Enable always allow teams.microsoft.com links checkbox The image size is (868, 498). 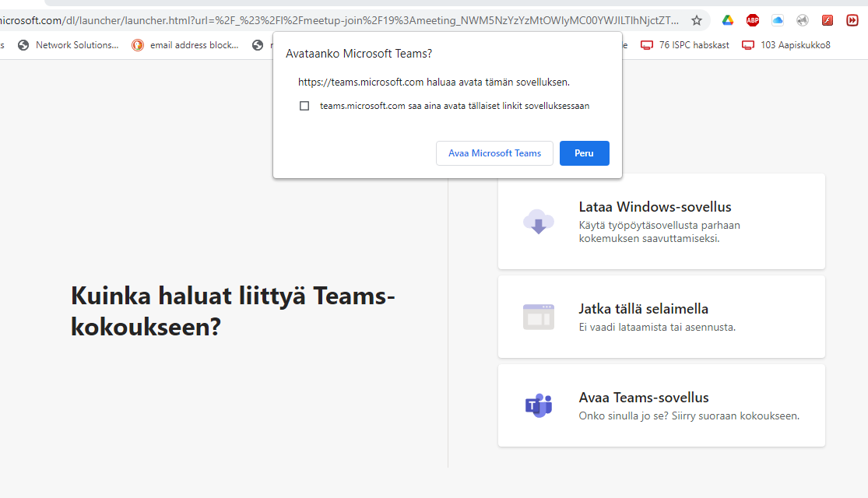coord(304,106)
